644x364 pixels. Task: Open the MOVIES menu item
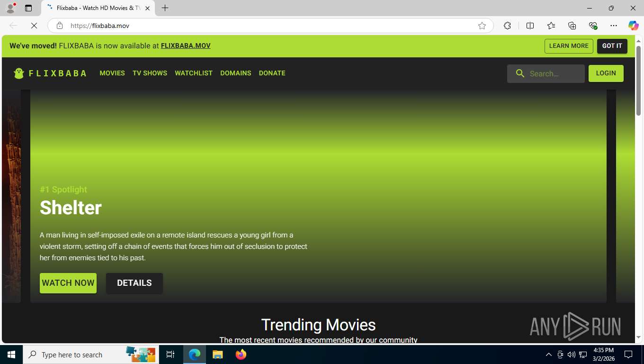point(112,73)
